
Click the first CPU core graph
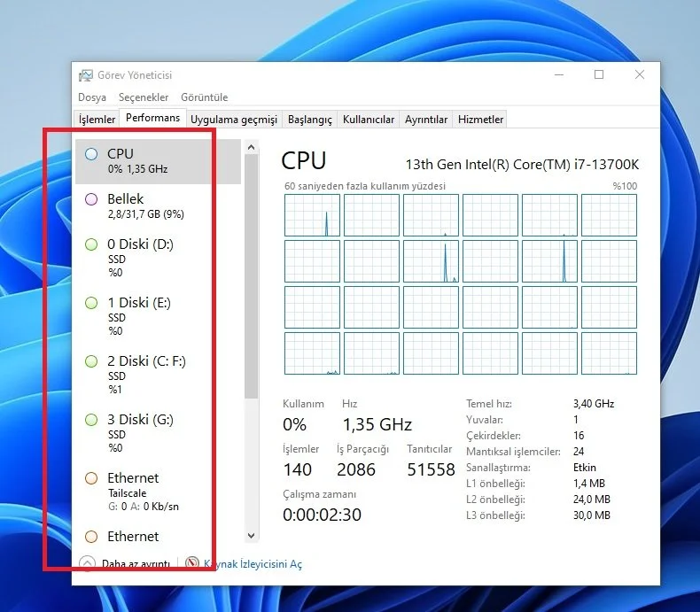[312, 215]
